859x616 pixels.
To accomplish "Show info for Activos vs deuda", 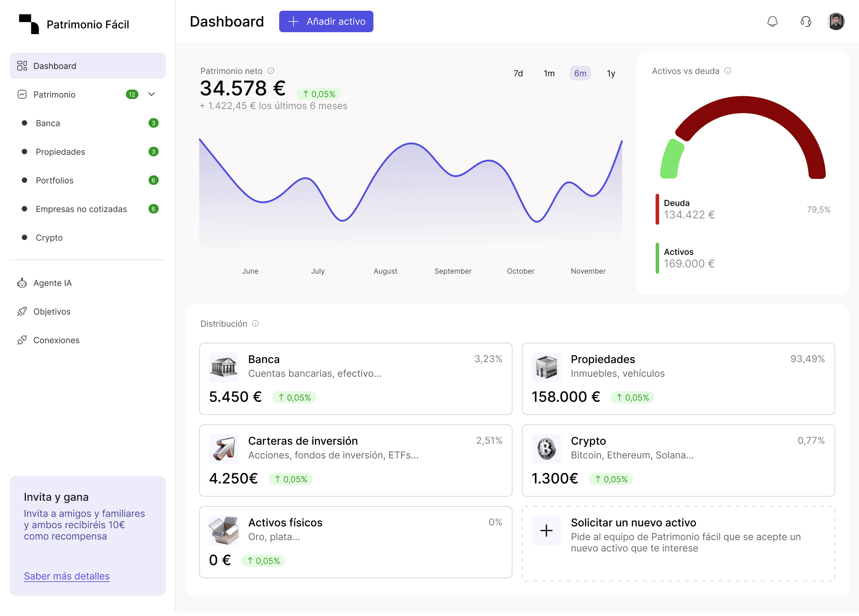I will pos(728,71).
